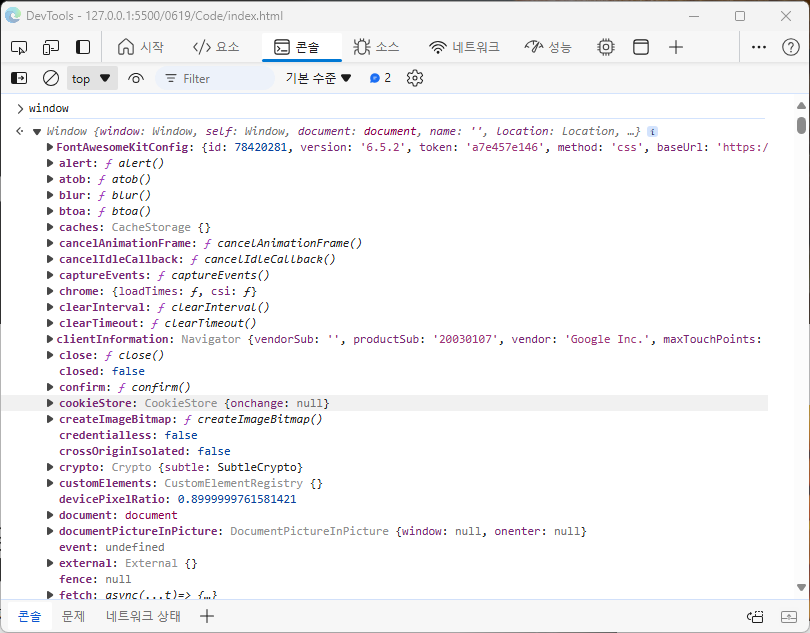Expand the external object entry
This screenshot has height=633, width=810.
click(x=50, y=563)
